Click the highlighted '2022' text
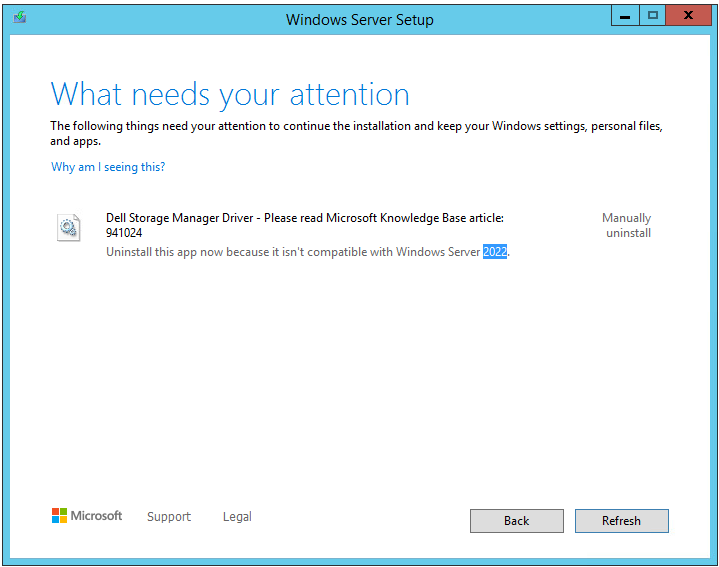Viewport: 719px width, 567px height. [495, 252]
